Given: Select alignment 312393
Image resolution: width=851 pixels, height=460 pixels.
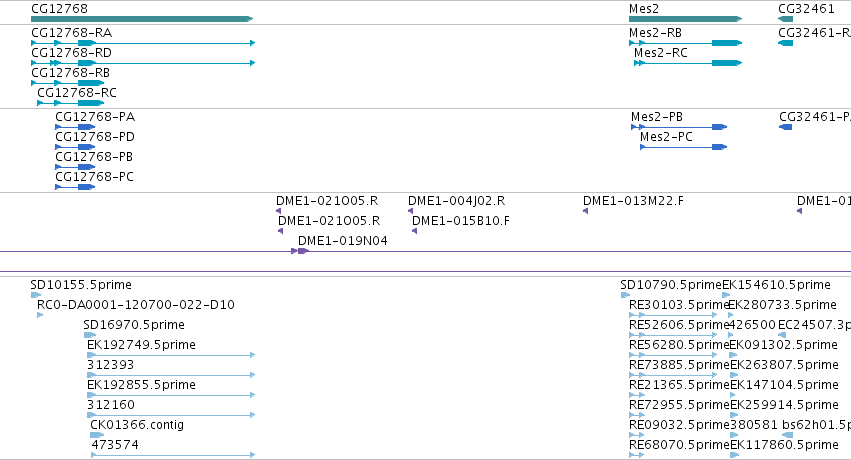Looking at the screenshot, I should coord(171,375).
